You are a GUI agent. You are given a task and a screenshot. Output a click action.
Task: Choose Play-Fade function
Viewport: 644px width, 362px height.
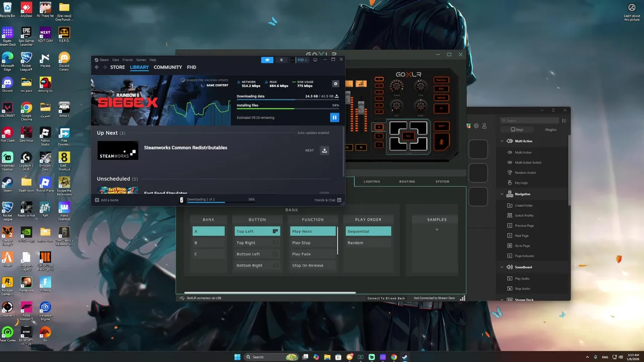[312, 254]
